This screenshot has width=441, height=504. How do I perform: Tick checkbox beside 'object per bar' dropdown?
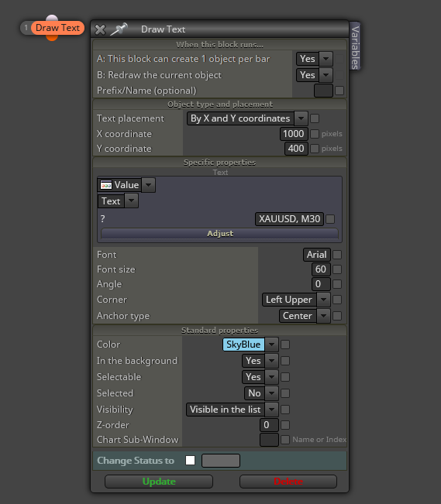[x=339, y=59]
